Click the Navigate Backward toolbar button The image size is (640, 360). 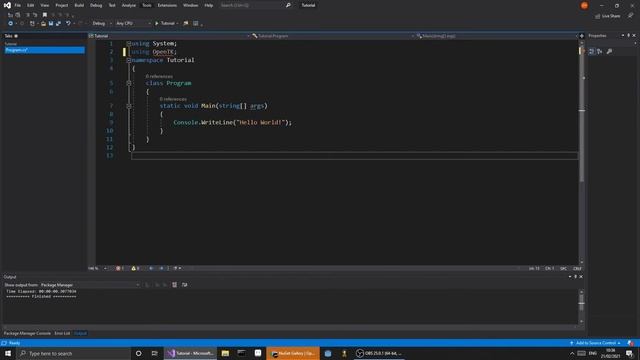[x=11, y=23]
